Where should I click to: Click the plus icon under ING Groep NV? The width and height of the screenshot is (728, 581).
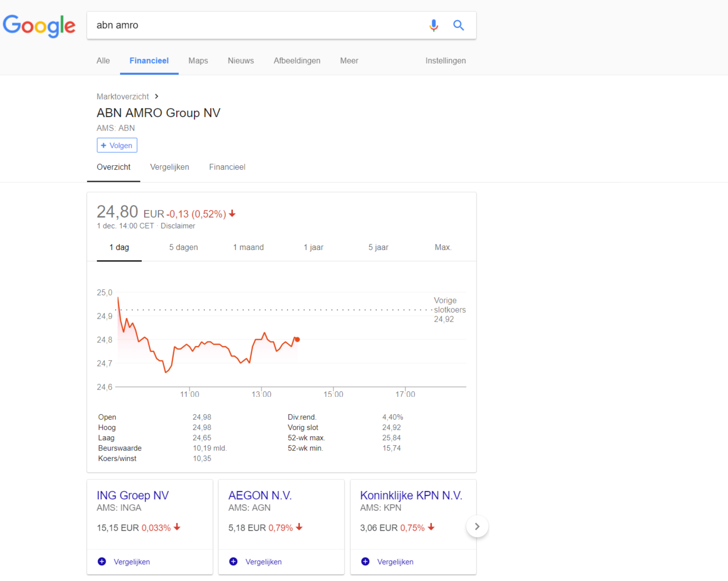click(102, 562)
